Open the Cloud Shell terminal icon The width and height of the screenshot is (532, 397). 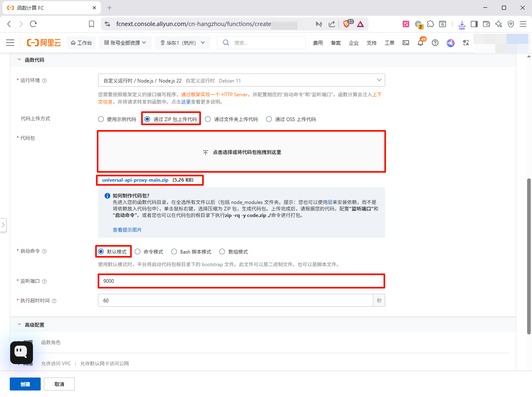click(406, 43)
